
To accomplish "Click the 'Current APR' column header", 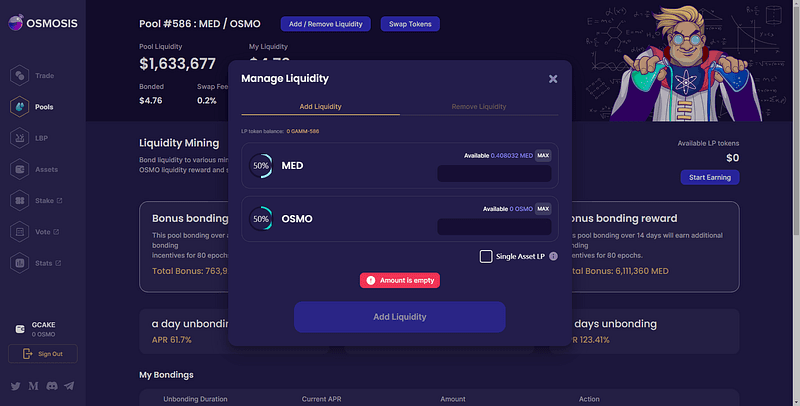I will (x=321, y=399).
